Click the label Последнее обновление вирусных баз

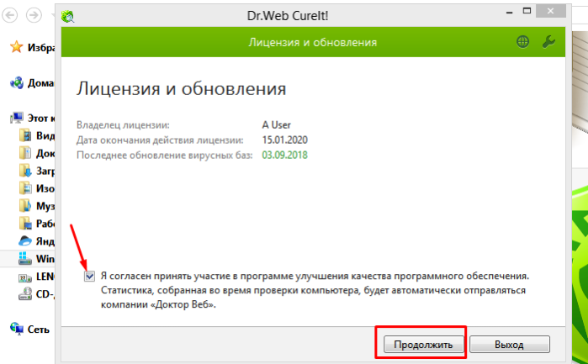tap(165, 156)
